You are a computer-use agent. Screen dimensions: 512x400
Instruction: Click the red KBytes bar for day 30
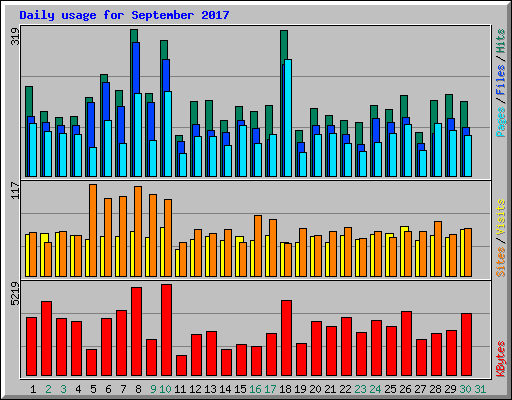(466, 344)
